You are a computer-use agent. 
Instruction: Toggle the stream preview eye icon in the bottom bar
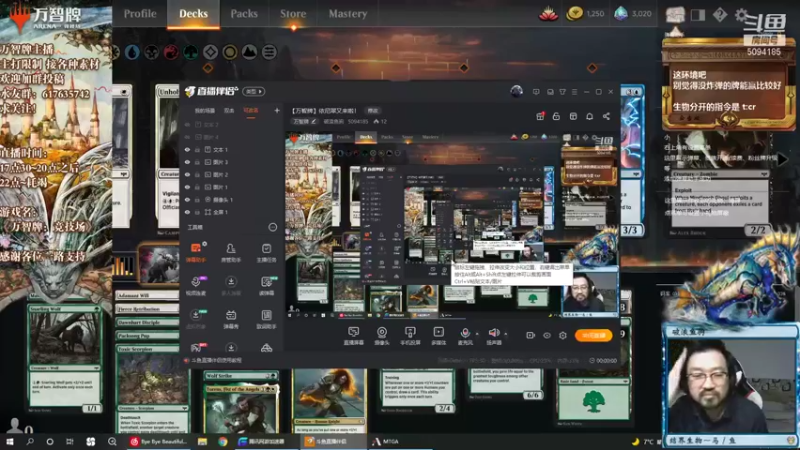547,335
